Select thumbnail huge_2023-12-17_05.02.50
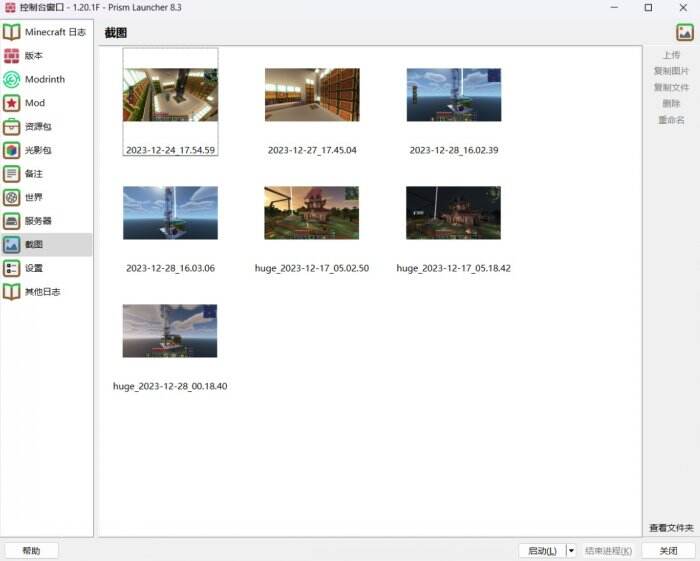The image size is (700, 561). (312, 213)
